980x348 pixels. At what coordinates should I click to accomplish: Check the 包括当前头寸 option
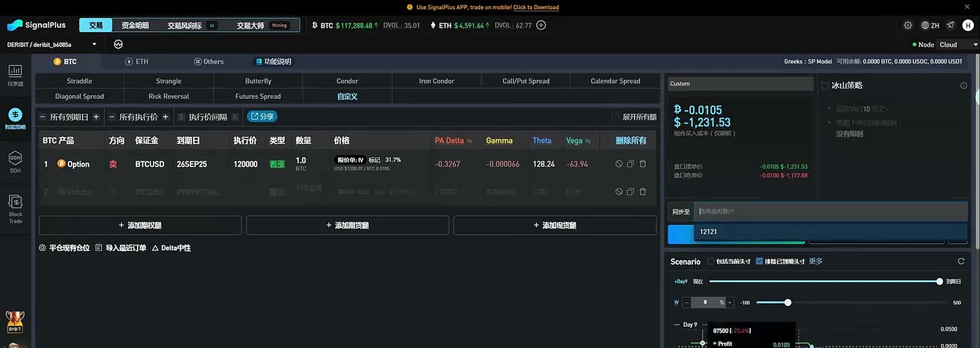710,261
